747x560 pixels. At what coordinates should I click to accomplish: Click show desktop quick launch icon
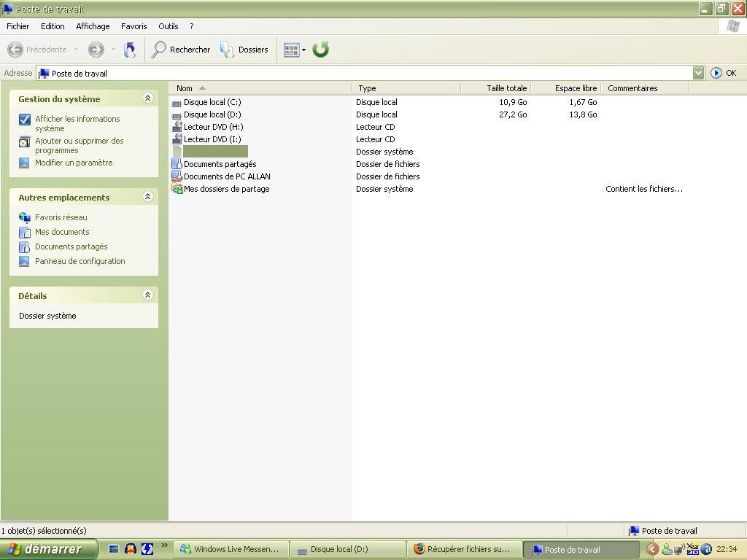point(113,549)
